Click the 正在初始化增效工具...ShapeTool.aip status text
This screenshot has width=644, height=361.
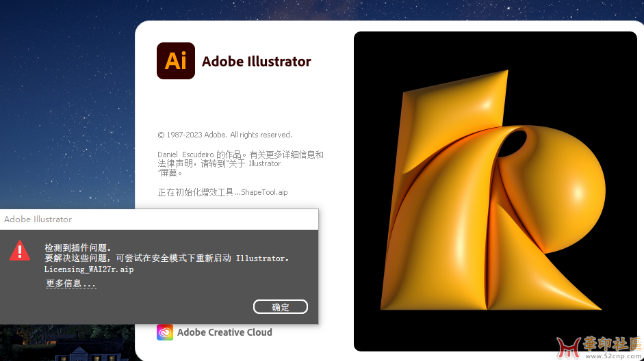222,192
